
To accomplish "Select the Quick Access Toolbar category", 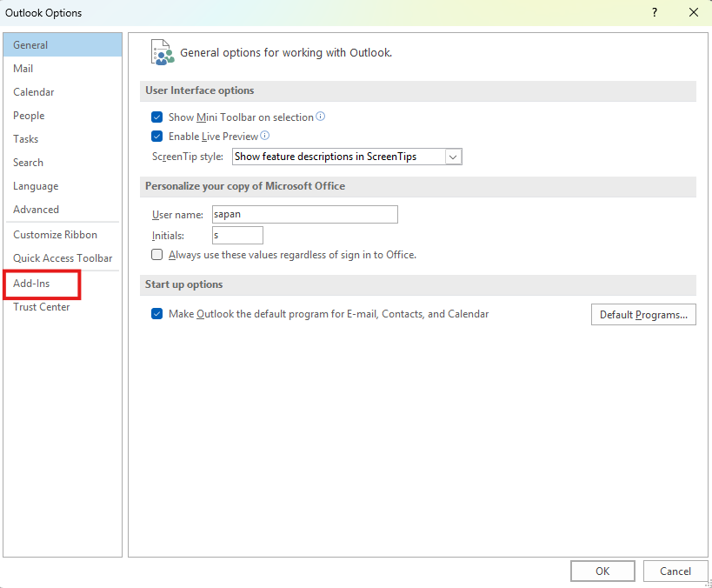I will tap(63, 258).
